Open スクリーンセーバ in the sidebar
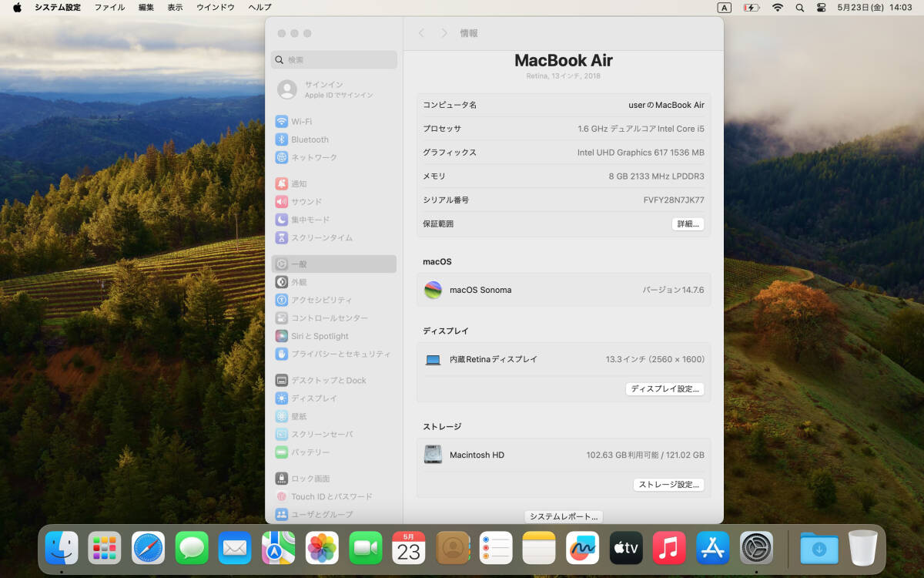Image resolution: width=924 pixels, height=578 pixels. coord(333,434)
